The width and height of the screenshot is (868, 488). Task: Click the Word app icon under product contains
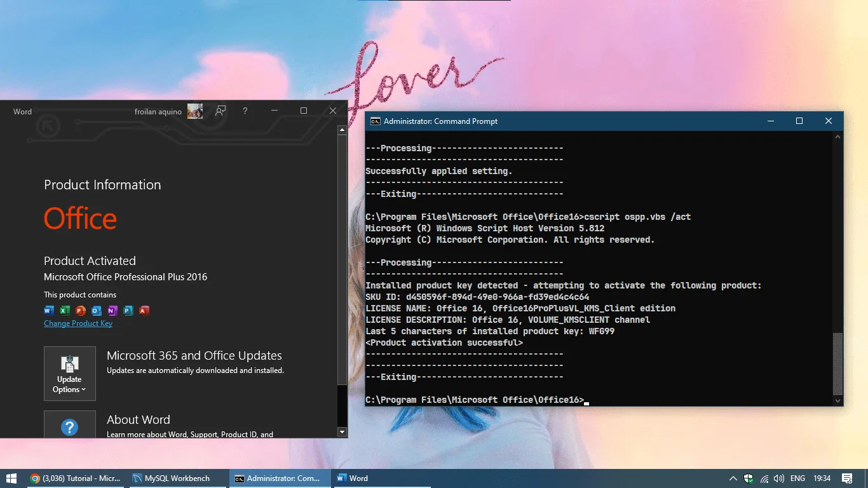[x=49, y=311]
